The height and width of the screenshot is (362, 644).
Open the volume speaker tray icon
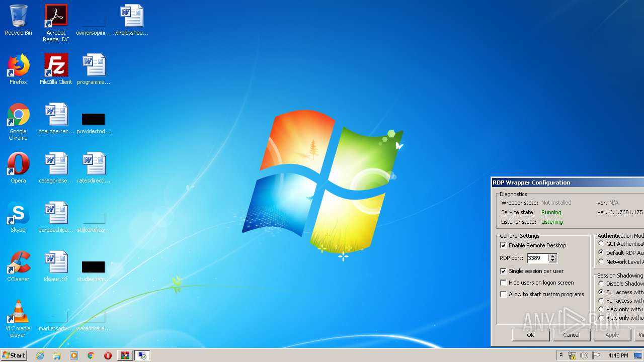pyautogui.click(x=584, y=355)
